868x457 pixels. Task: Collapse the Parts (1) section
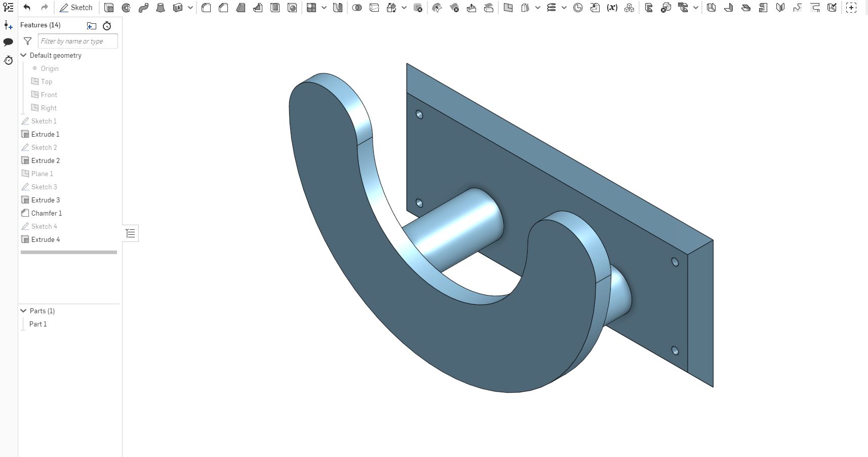pos(23,310)
